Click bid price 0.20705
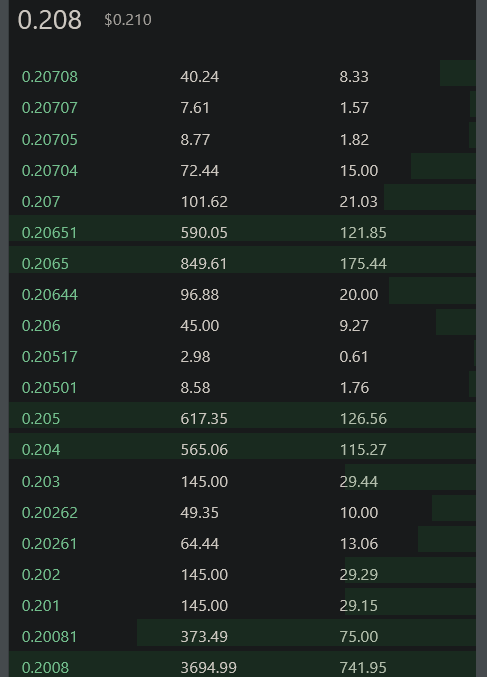Image resolution: width=487 pixels, height=677 pixels. [50, 139]
